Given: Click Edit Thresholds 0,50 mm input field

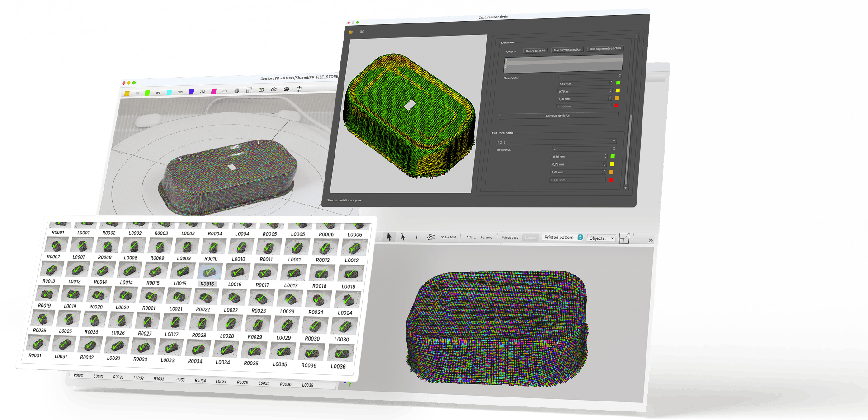Looking at the screenshot, I should 579,156.
